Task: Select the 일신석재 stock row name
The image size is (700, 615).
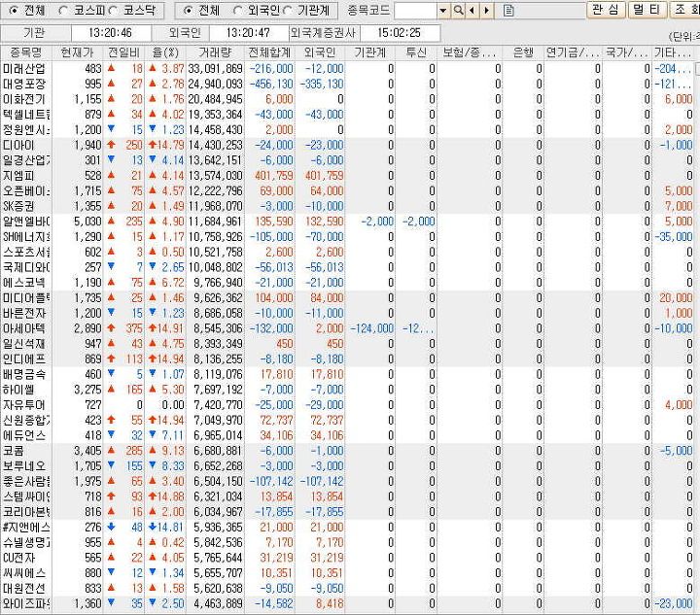Action: pyautogui.click(x=24, y=343)
